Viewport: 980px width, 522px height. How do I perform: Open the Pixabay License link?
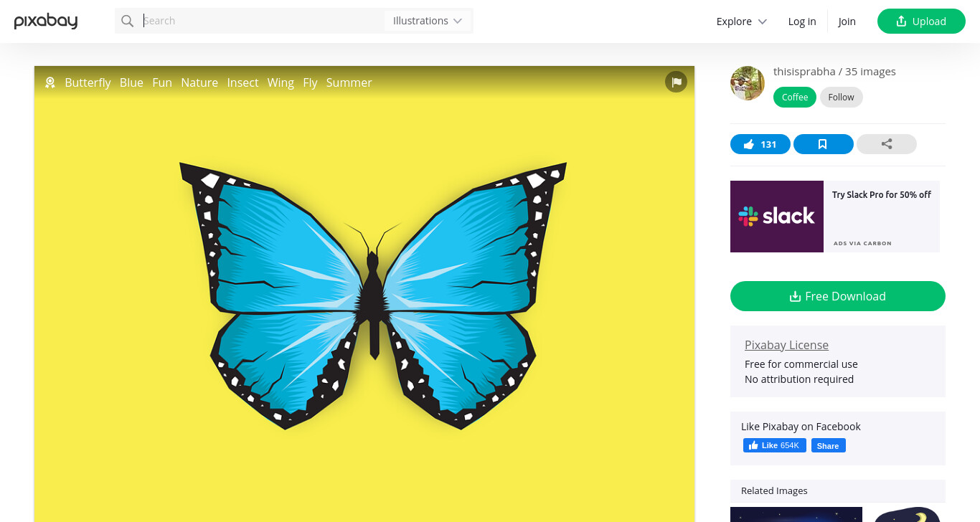pyautogui.click(x=786, y=345)
